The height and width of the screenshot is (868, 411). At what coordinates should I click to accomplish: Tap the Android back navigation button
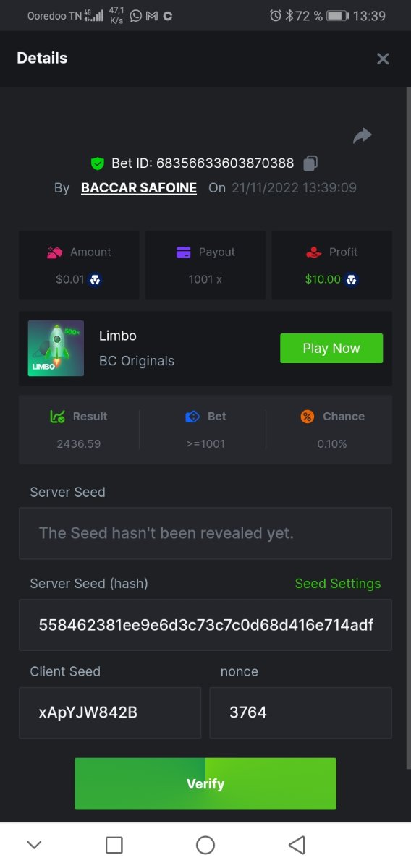pyautogui.click(x=297, y=845)
